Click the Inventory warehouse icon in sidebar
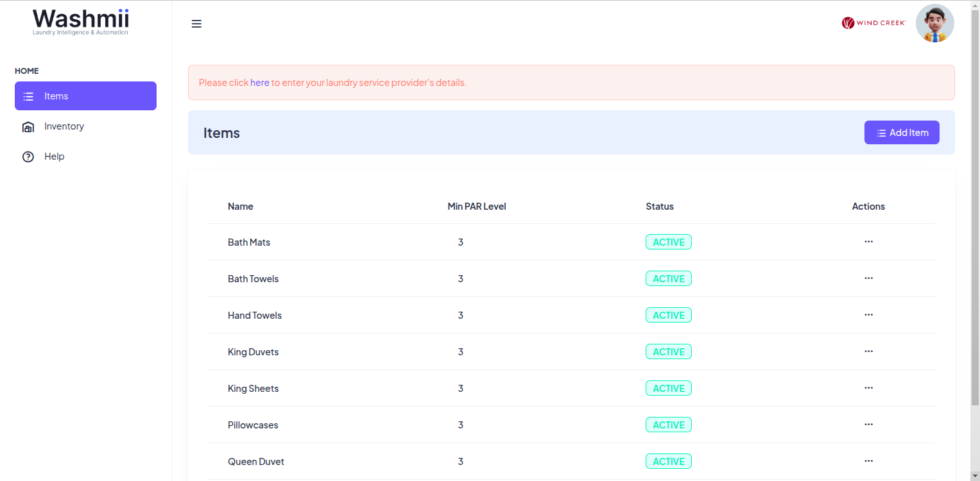This screenshot has width=980, height=481. tap(28, 127)
